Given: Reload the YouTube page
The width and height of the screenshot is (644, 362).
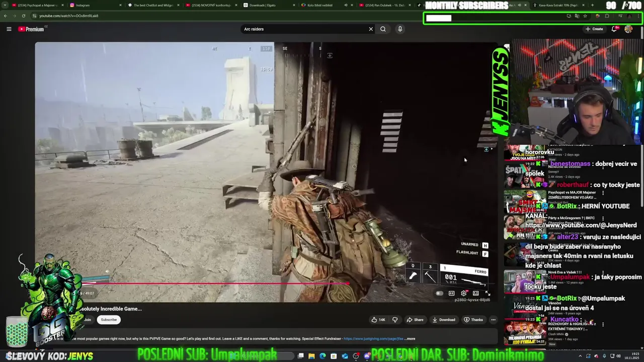Looking at the screenshot, I should point(24,16).
